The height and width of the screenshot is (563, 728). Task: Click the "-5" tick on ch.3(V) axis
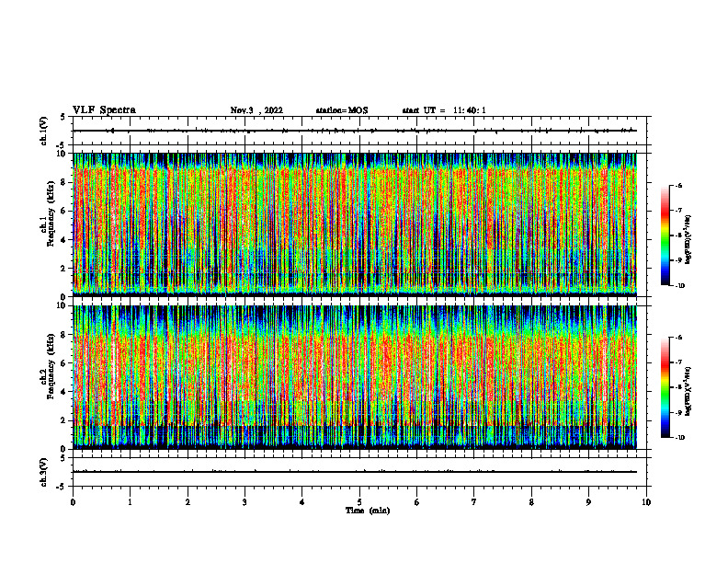tap(62, 487)
